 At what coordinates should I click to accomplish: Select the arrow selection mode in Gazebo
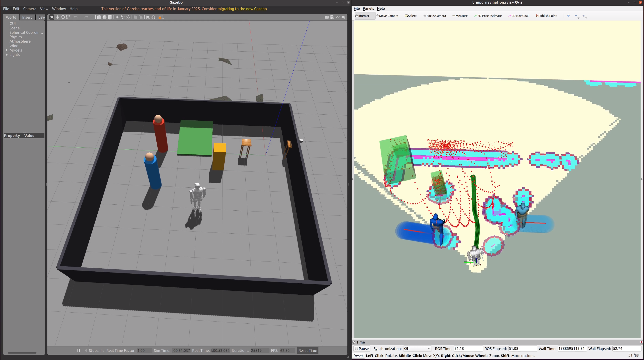(x=52, y=17)
